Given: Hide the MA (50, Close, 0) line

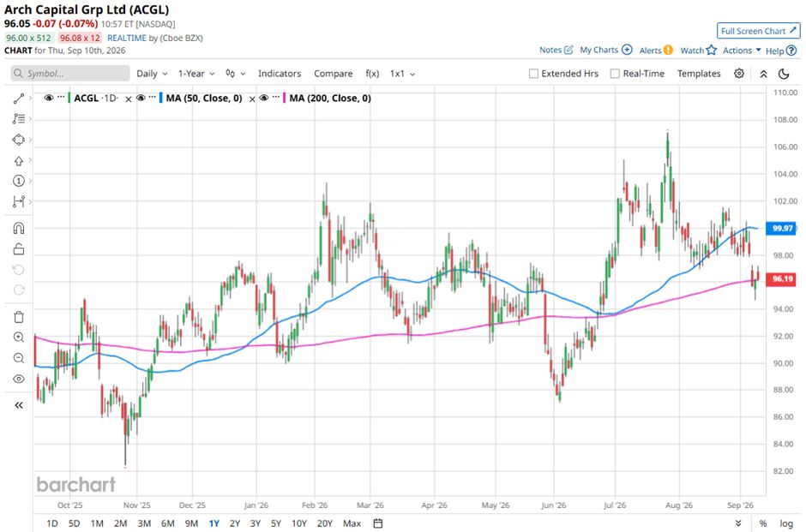Looking at the screenshot, I should pyautogui.click(x=141, y=98).
